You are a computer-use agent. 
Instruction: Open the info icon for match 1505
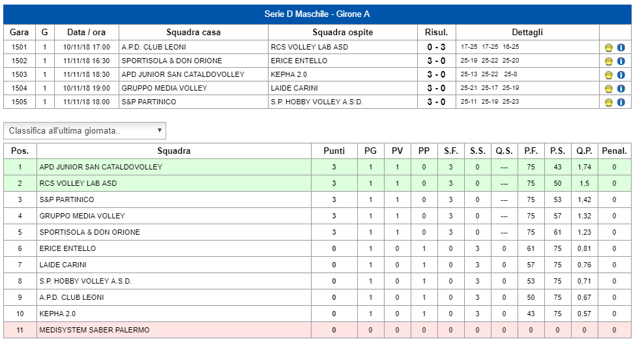click(621, 102)
